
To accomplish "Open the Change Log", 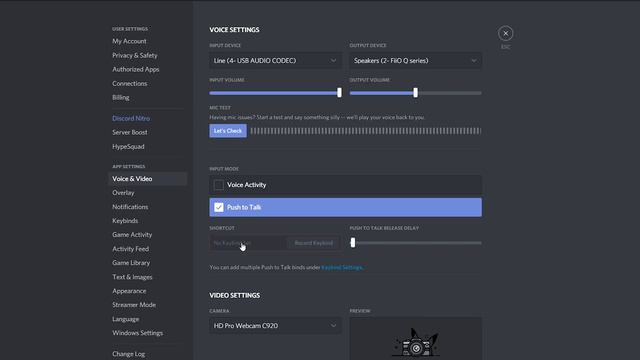I will point(129,354).
